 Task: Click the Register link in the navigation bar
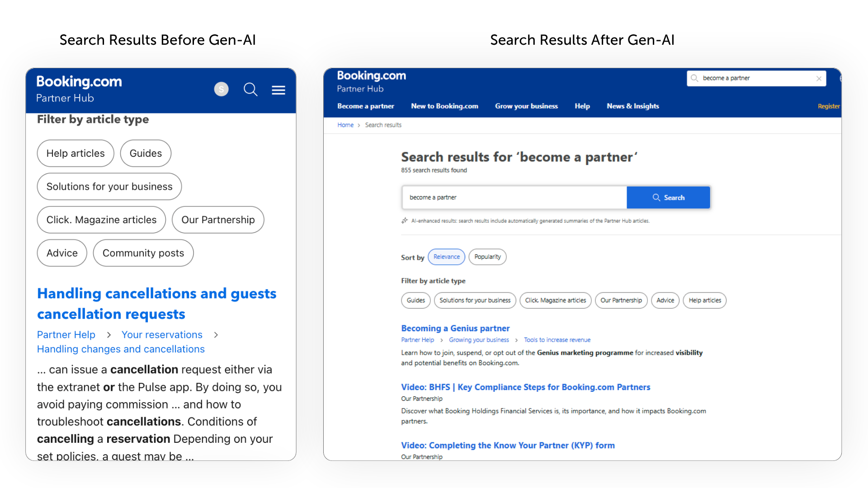(x=829, y=106)
